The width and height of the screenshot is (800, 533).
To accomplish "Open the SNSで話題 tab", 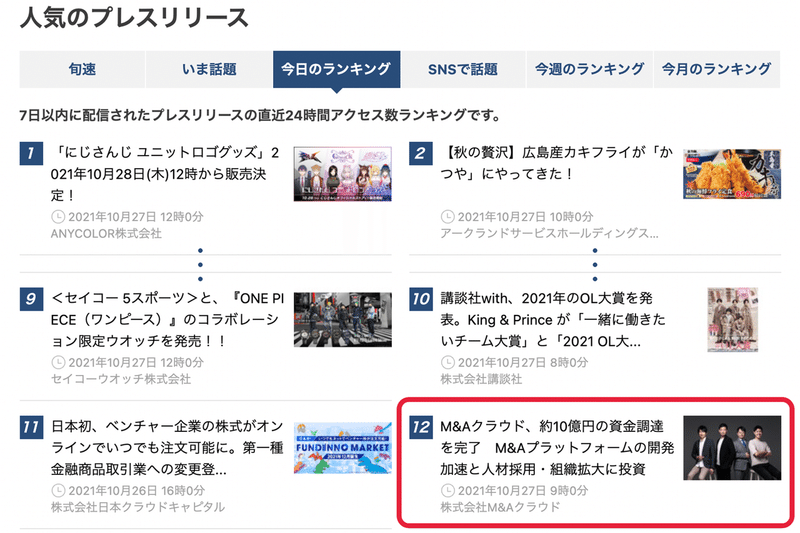I will coord(463,69).
